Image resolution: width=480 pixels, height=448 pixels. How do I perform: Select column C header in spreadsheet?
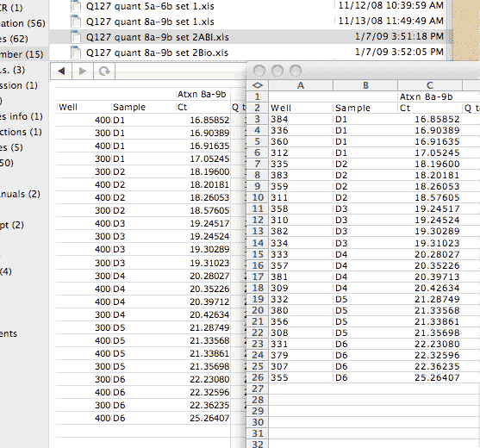pos(430,85)
